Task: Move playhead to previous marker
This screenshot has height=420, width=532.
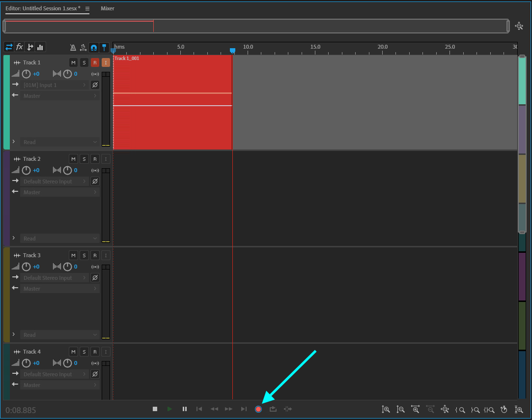Action: [199, 409]
